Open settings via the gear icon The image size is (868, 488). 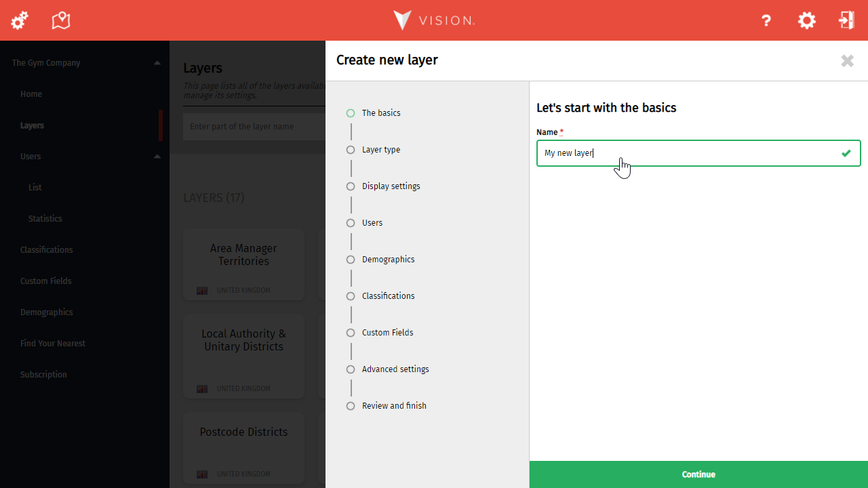click(806, 20)
